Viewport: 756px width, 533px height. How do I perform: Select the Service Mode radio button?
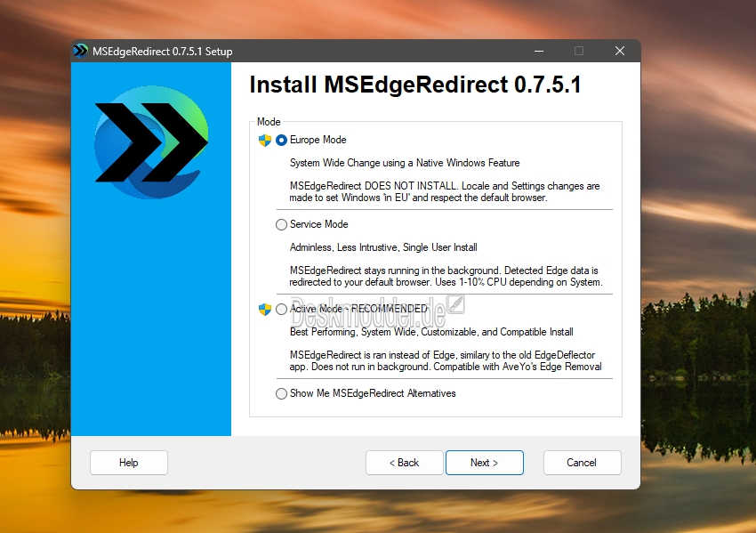pyautogui.click(x=281, y=225)
